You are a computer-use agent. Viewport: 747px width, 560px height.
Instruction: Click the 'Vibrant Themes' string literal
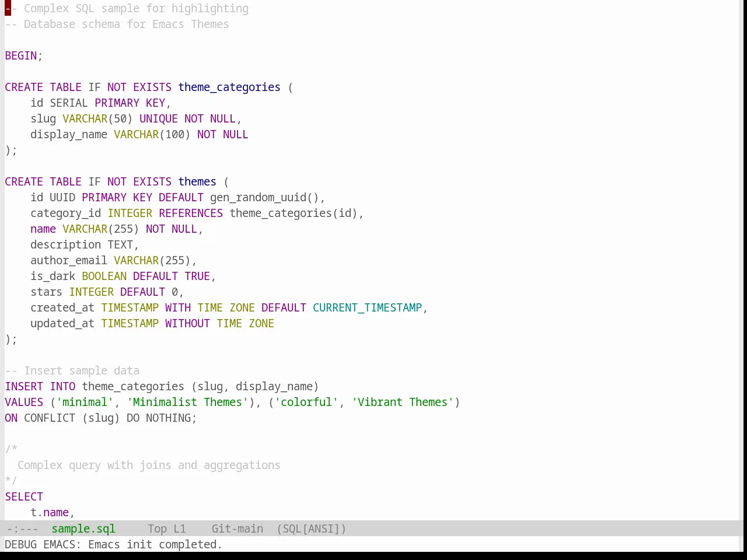tap(403, 402)
